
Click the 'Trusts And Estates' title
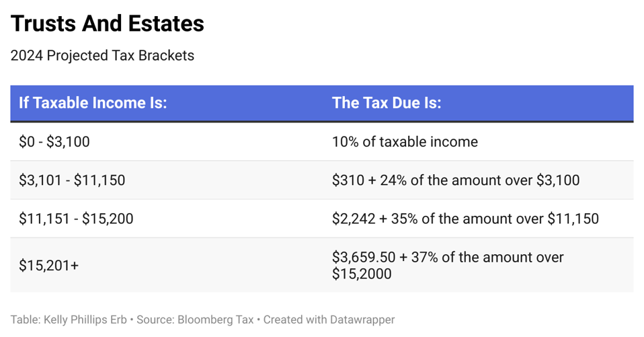point(108,24)
